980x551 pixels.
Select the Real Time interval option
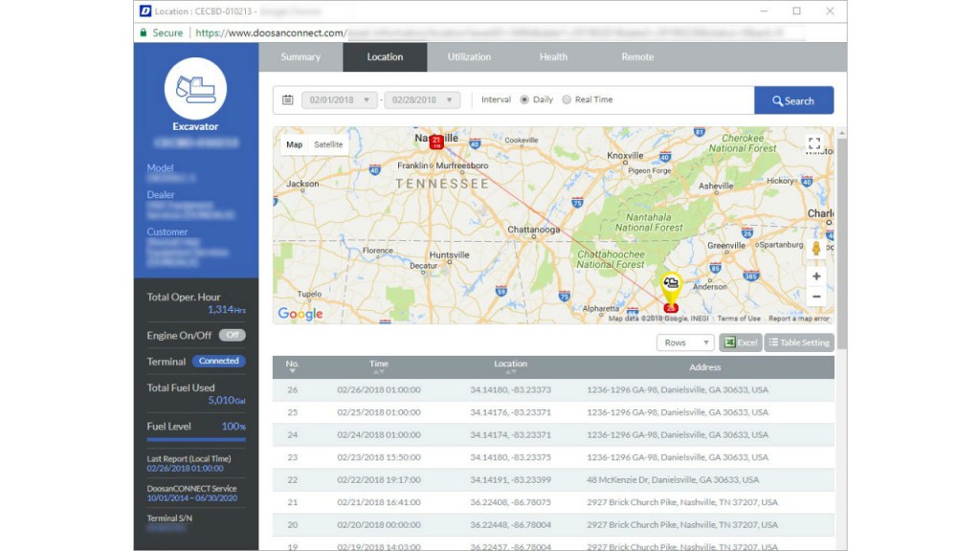[x=567, y=99]
